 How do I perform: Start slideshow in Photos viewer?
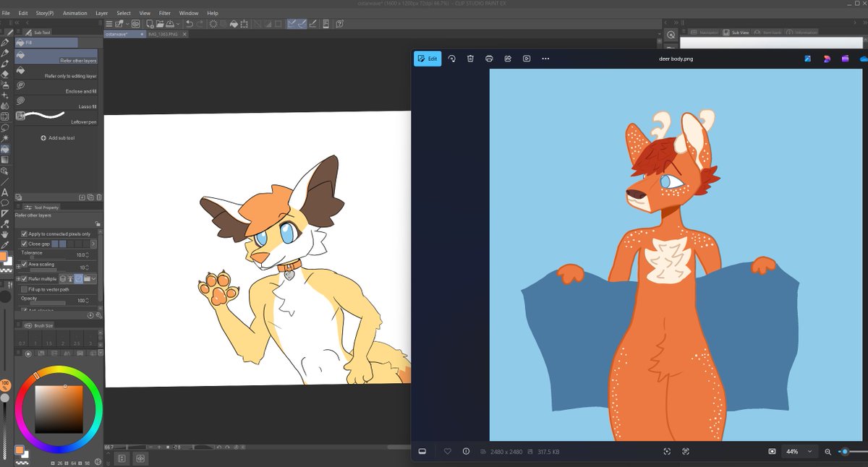coord(527,59)
